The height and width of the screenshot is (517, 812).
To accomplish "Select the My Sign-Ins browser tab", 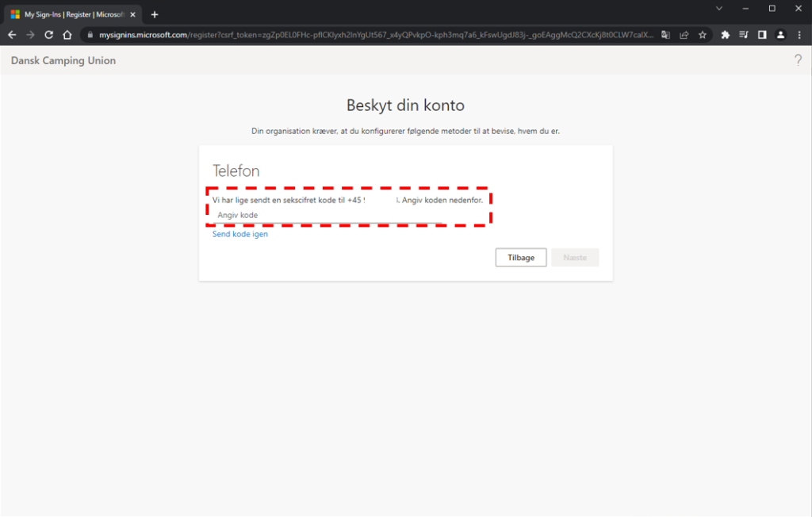I will (x=71, y=14).
